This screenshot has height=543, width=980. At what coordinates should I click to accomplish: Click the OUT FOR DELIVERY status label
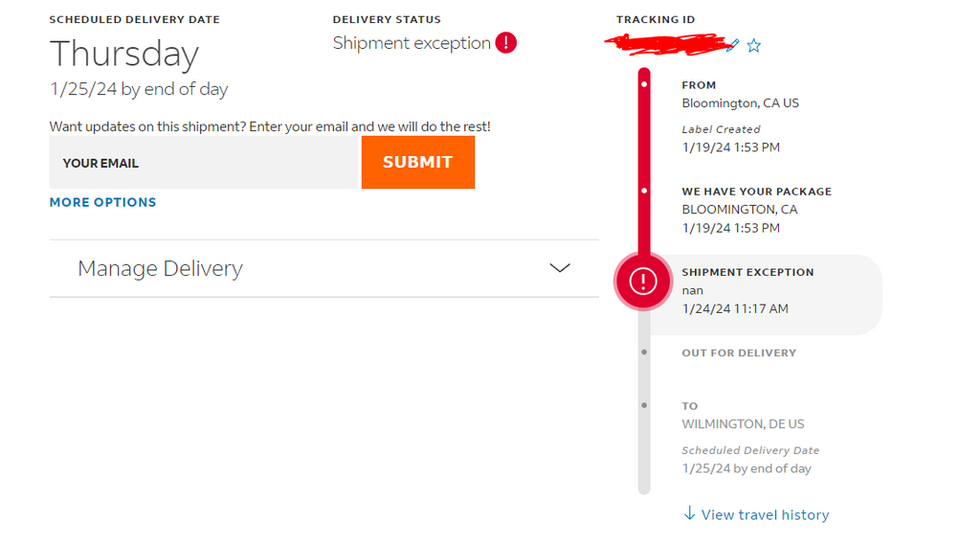(739, 352)
